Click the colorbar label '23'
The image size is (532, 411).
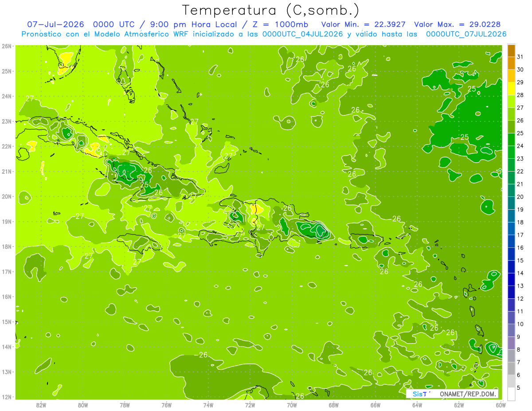(520, 159)
